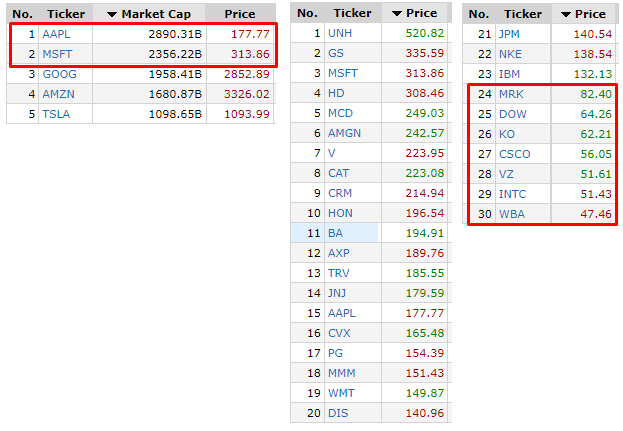Screen dimensions: 623x431
Task: Open the DIS ticker link
Action: (x=338, y=413)
